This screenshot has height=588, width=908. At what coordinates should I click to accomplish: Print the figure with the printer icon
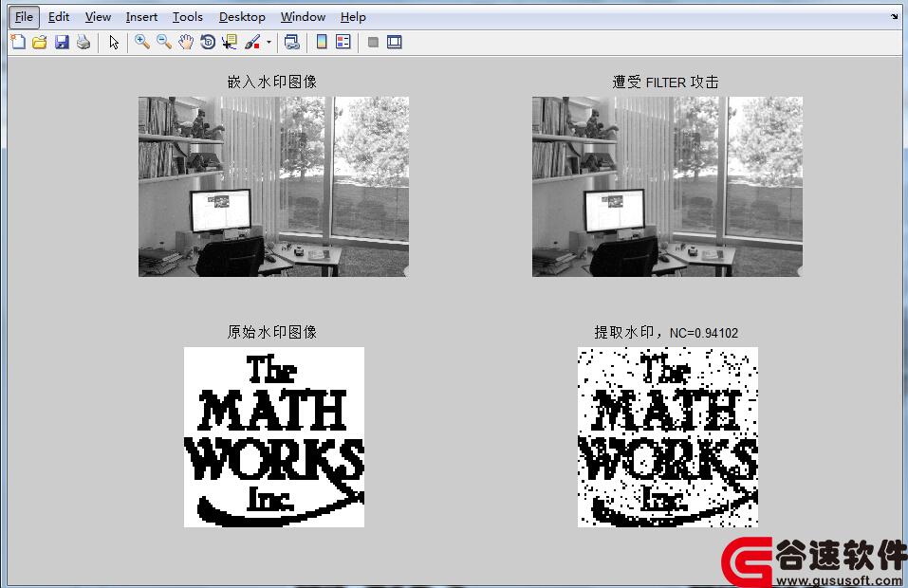tap(83, 42)
